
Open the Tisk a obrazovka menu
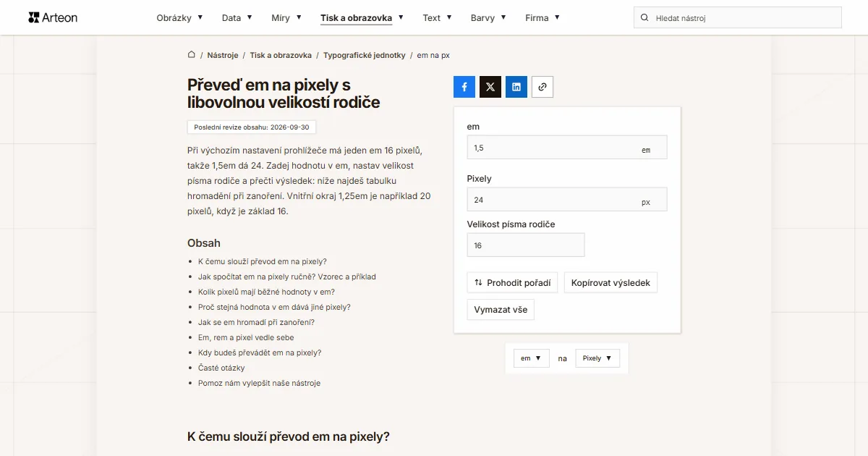tap(362, 17)
